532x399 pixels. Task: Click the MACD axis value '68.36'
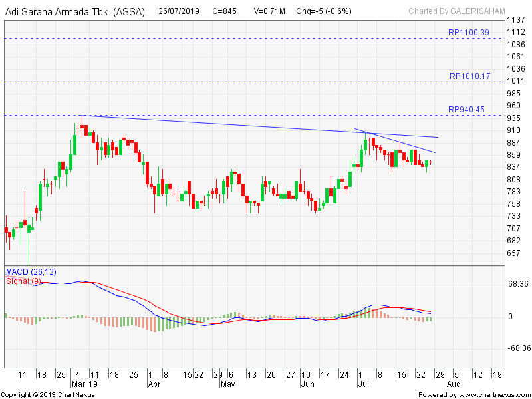tap(518, 284)
